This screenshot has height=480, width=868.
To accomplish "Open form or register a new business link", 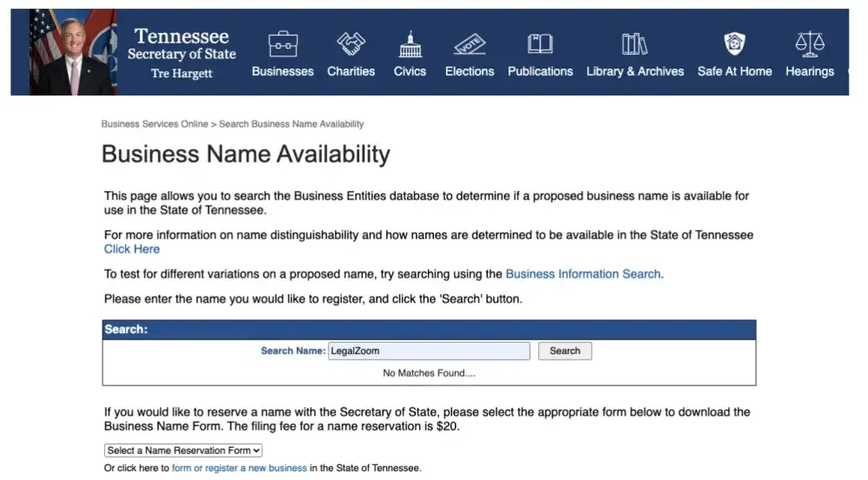I will [x=240, y=469].
